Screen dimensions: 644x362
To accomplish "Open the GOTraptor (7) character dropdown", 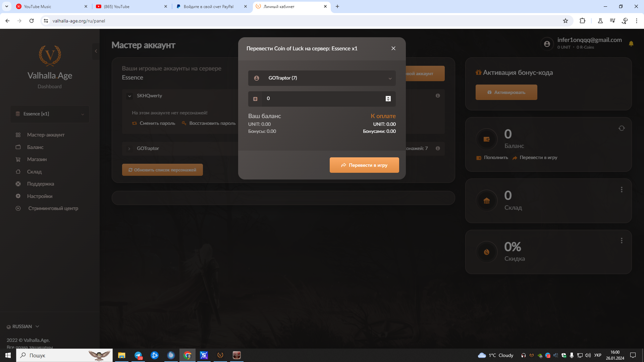I will (322, 78).
